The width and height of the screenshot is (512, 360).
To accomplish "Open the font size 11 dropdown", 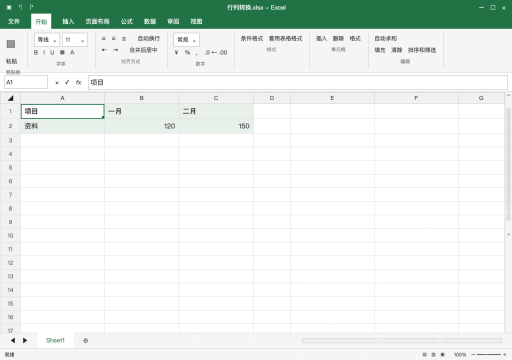I will [x=75, y=40].
